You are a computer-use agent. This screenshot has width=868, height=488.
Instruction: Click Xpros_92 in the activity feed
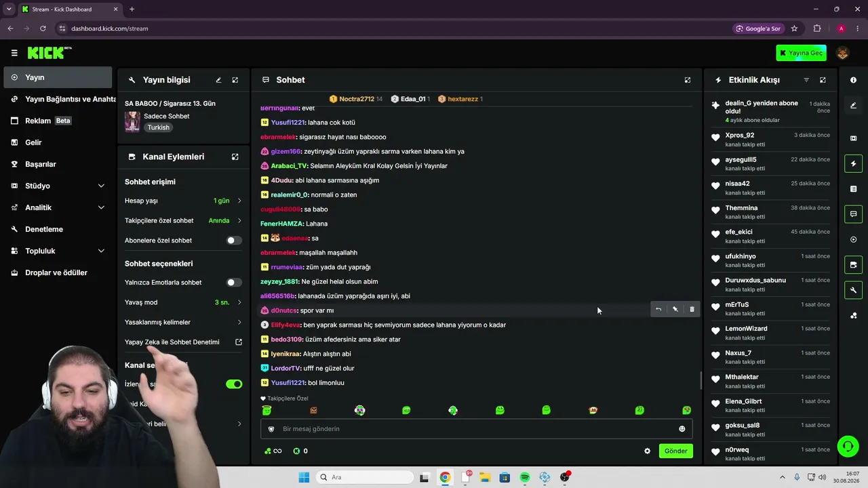tap(740, 136)
